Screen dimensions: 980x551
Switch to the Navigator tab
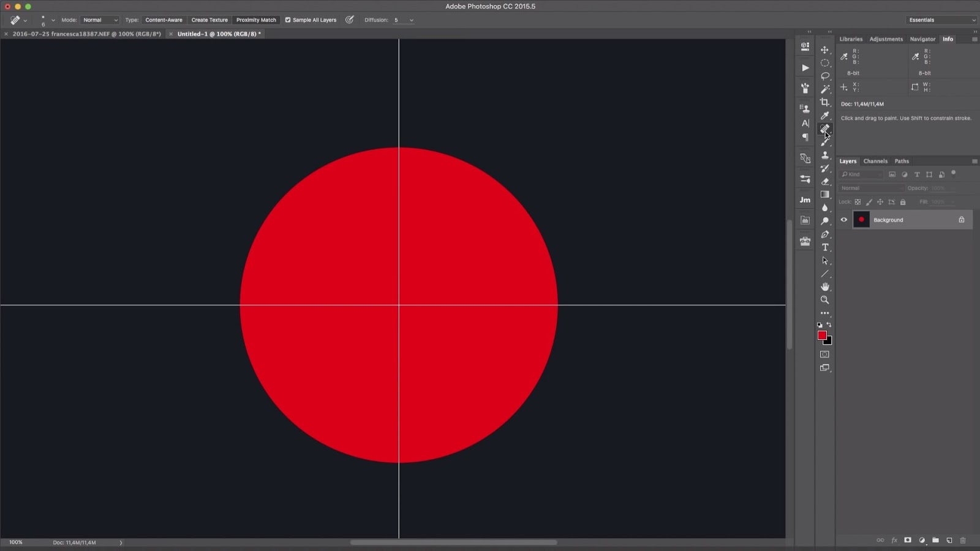click(922, 39)
